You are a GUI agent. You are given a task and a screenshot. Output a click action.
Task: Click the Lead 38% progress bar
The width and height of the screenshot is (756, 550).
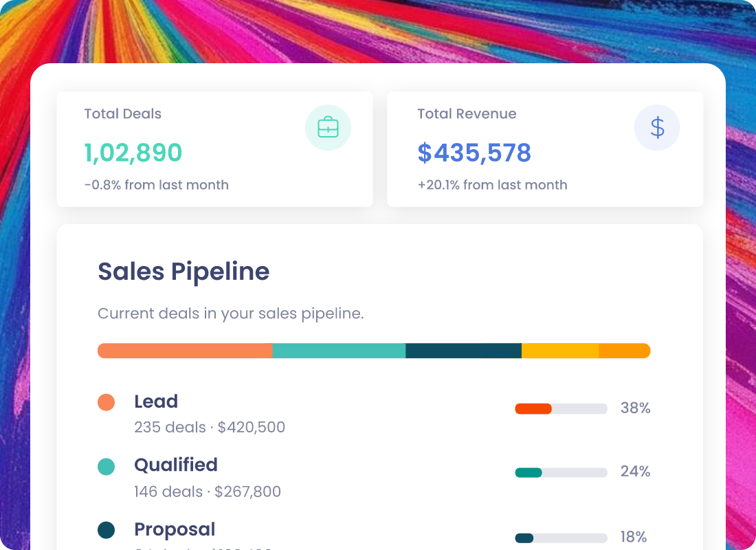point(562,408)
